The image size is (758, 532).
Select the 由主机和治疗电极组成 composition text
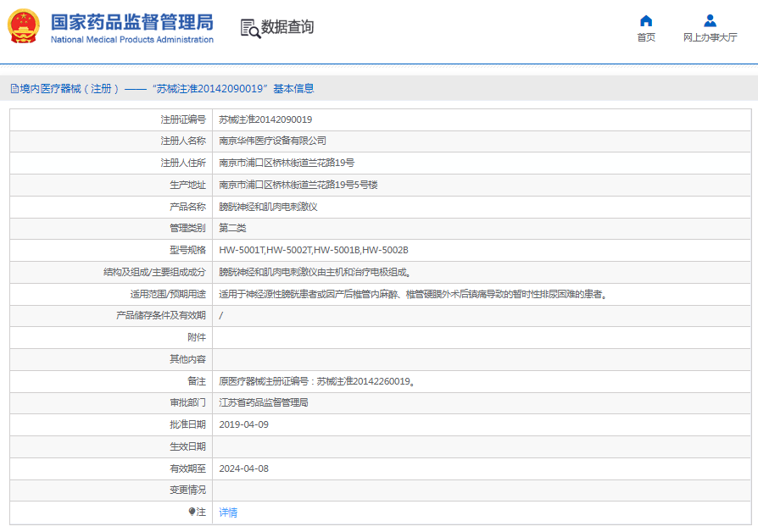click(315, 272)
